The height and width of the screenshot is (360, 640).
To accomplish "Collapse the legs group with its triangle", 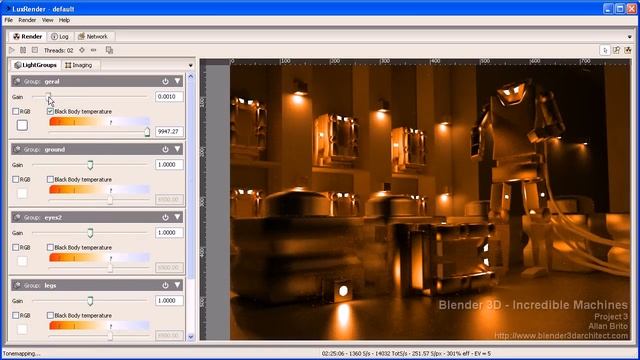I will [x=178, y=285].
